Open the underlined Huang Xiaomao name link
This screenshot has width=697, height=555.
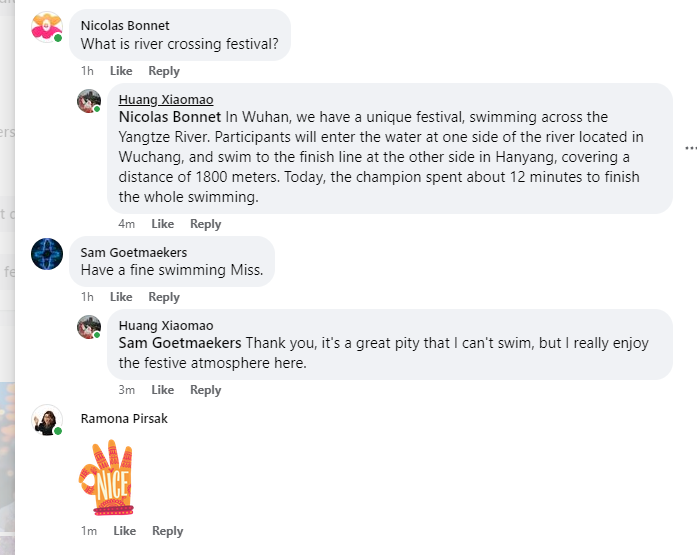coord(165,100)
